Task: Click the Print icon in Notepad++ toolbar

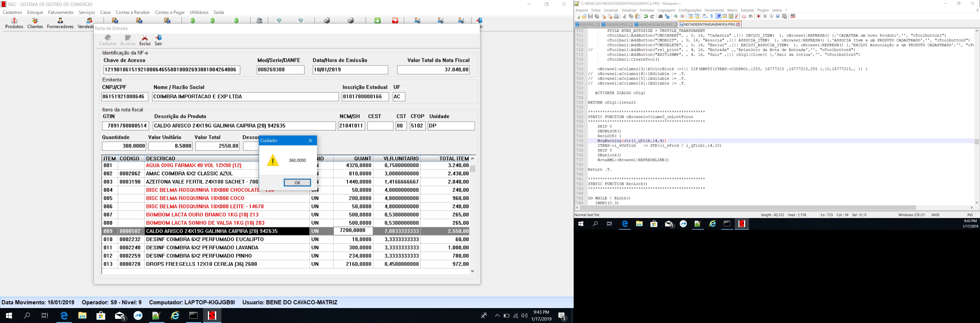Action: [616, 16]
